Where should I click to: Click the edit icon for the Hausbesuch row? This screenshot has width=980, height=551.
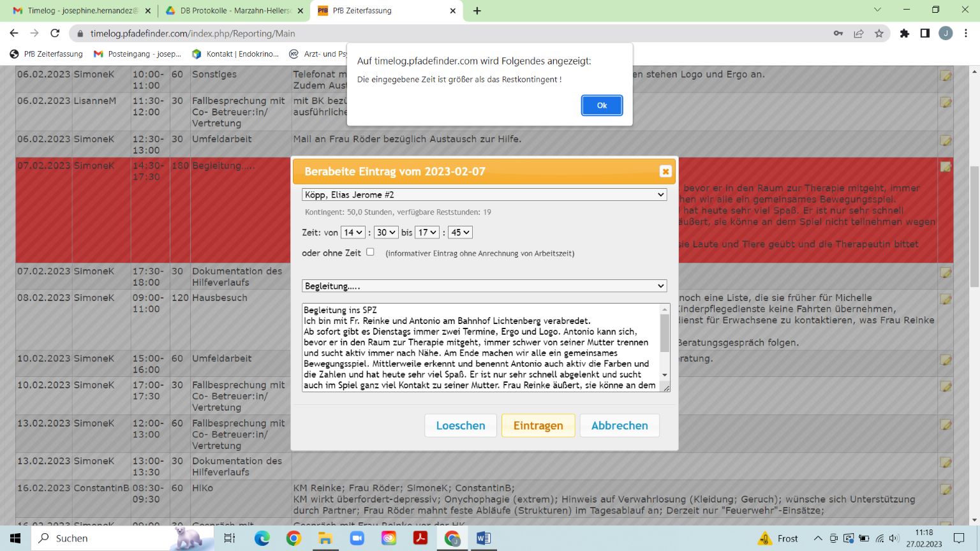pyautogui.click(x=946, y=300)
